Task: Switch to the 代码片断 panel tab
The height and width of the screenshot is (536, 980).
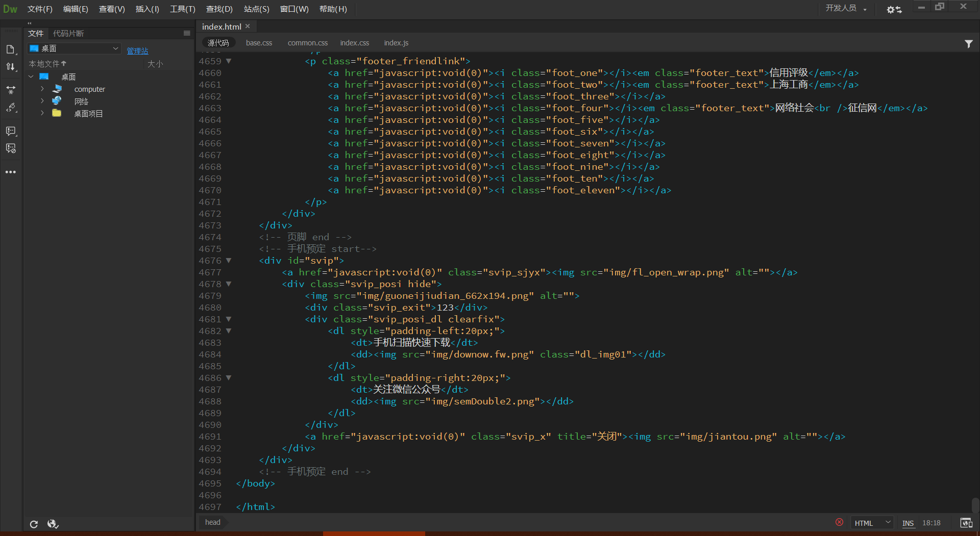Action: pos(68,33)
